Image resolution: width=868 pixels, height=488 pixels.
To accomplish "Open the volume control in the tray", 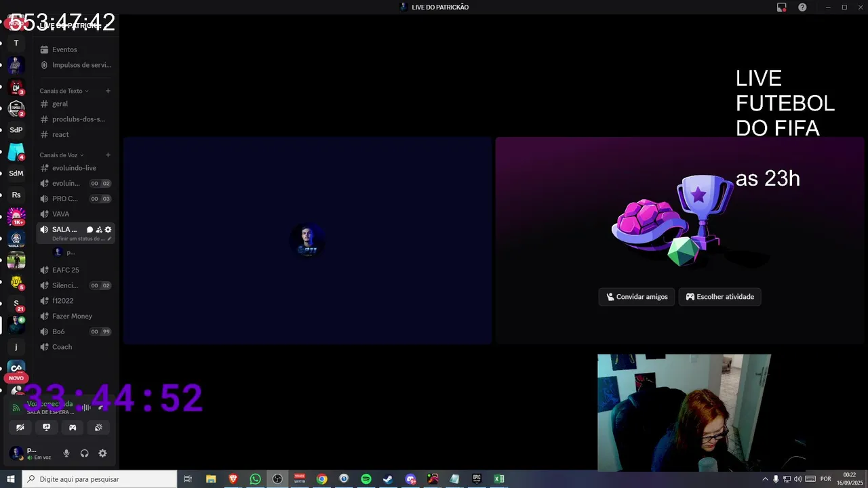I will click(x=797, y=479).
